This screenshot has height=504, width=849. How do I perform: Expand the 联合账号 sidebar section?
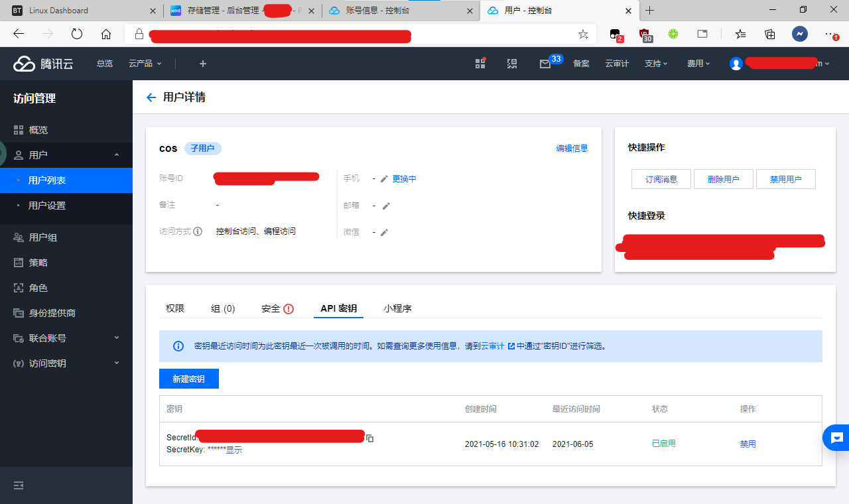point(66,338)
